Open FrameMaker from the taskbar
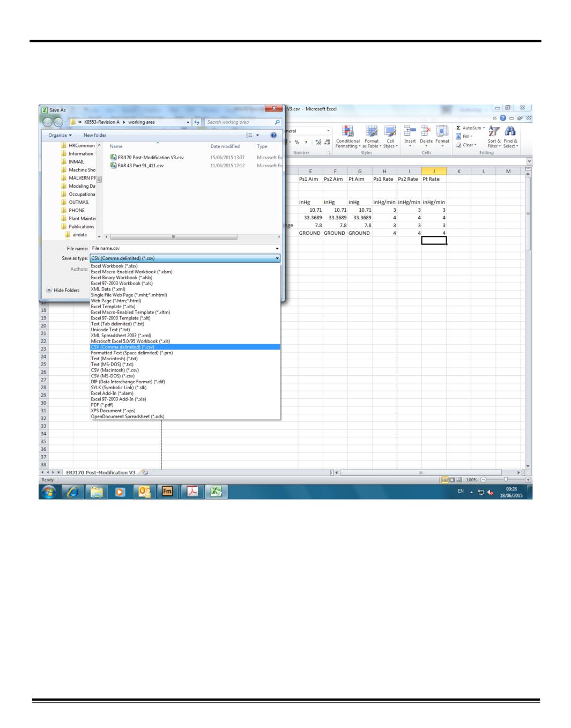Viewport: 571px width, 728px height. click(x=168, y=492)
